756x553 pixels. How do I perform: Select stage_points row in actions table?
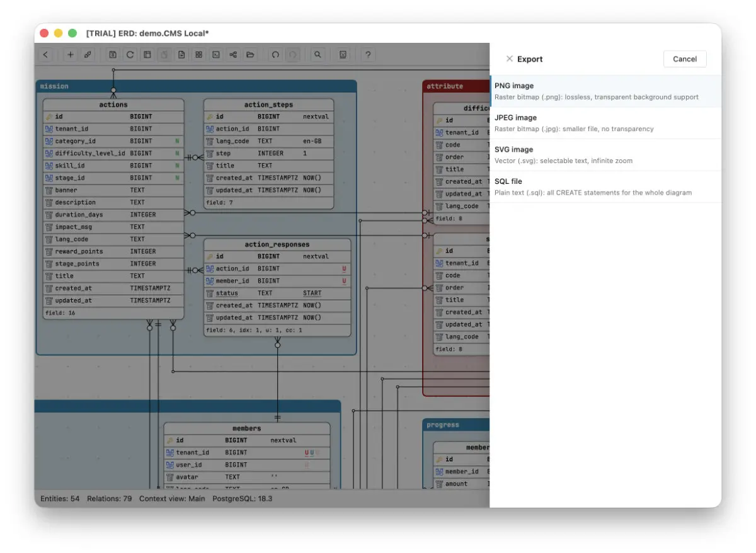click(x=113, y=264)
